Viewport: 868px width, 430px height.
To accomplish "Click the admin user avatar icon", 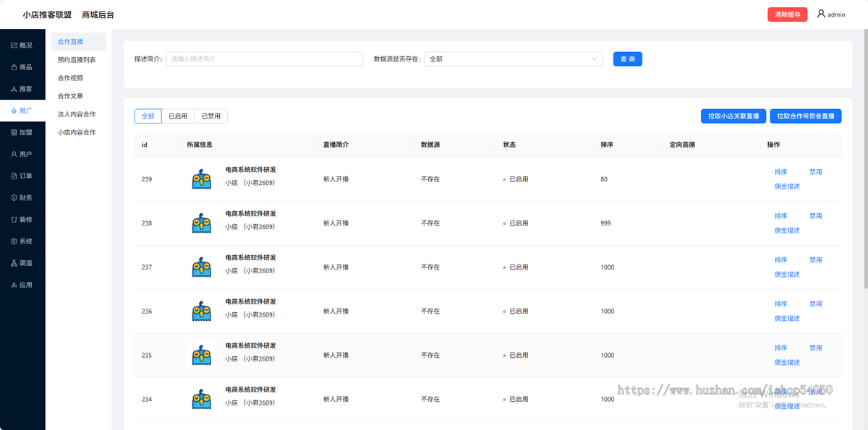I will tap(821, 14).
